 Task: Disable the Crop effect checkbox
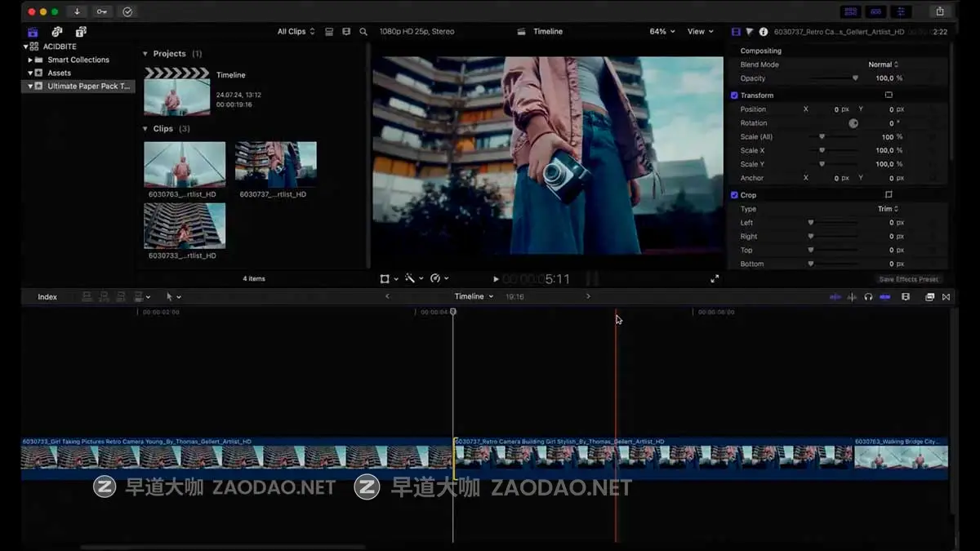point(734,194)
